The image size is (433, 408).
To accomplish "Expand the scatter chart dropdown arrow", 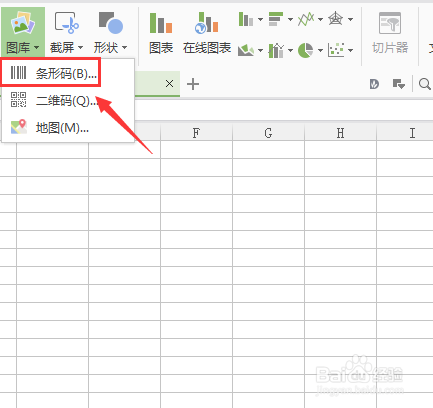I will [350, 51].
